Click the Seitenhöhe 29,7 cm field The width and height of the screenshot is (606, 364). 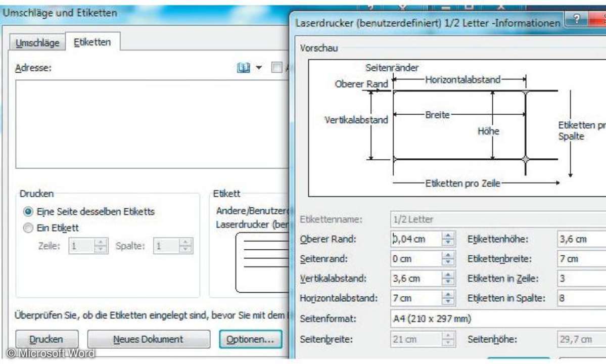582,339
